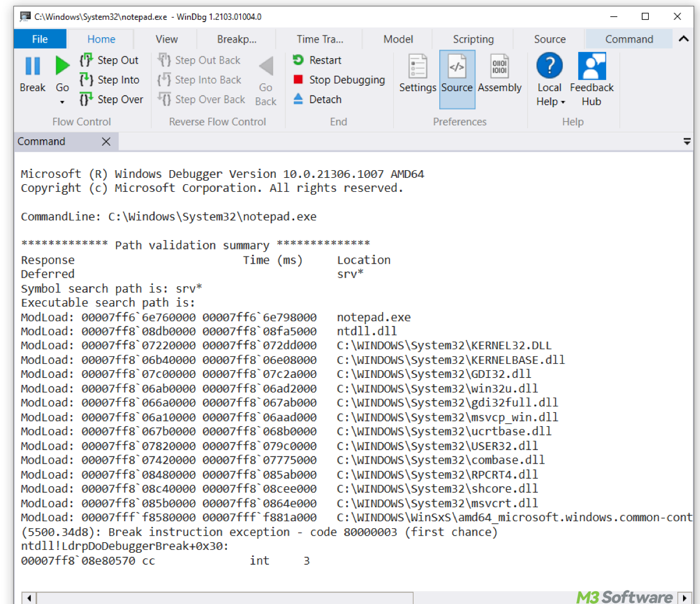700x604 pixels.
Task: Open Settings preferences
Action: click(x=418, y=72)
